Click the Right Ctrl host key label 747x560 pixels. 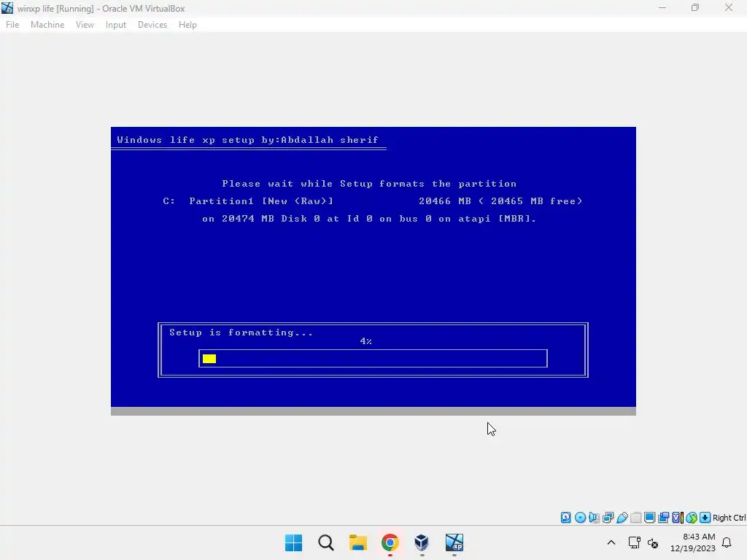point(729,518)
